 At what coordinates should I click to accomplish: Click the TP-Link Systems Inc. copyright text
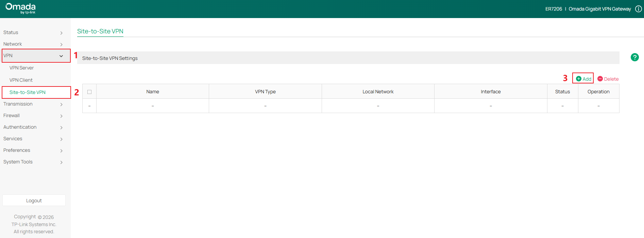click(x=34, y=224)
